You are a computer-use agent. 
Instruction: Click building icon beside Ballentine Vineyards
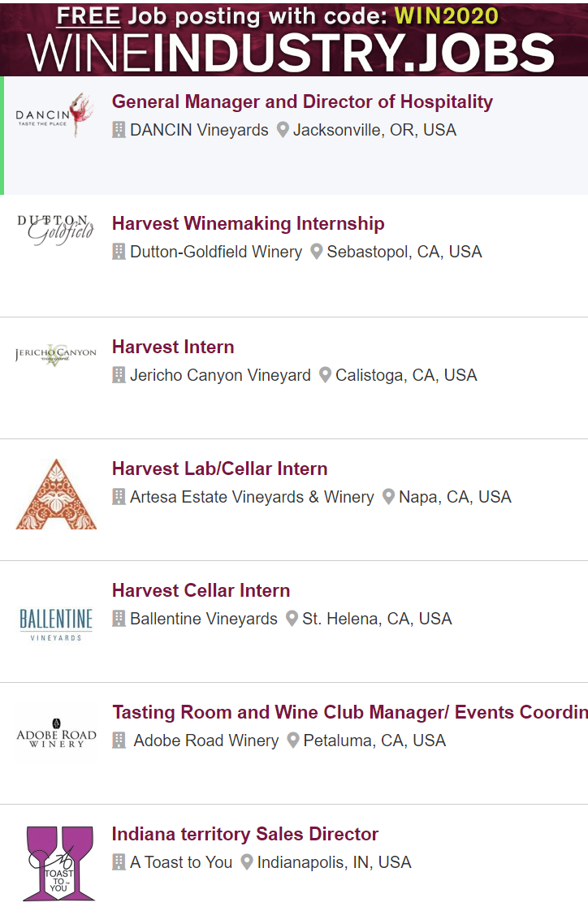click(x=119, y=619)
